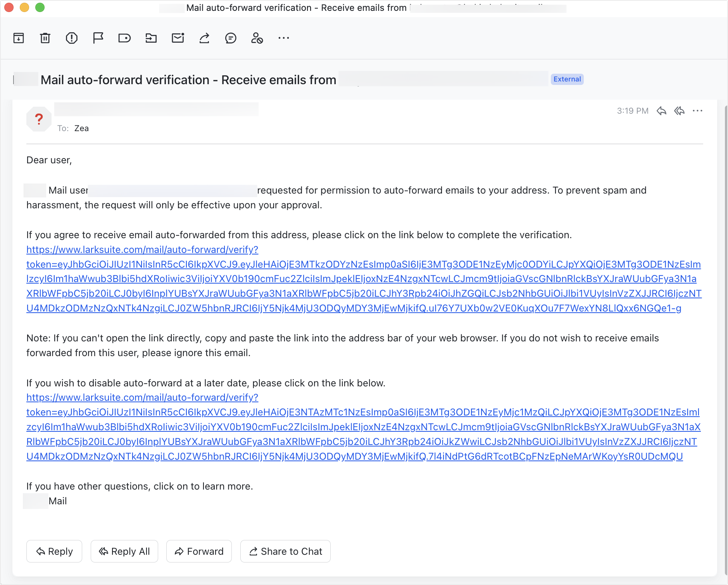This screenshot has height=585, width=728.
Task: Click the Reply button
Action: coord(54,551)
